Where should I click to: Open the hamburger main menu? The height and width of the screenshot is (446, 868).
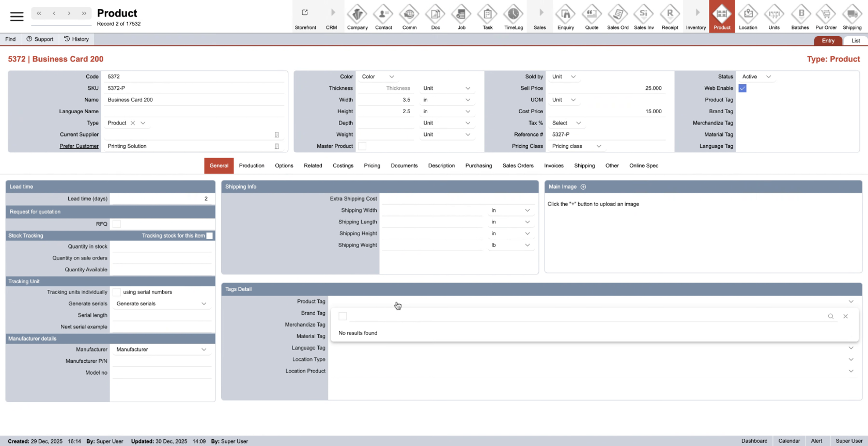[17, 17]
